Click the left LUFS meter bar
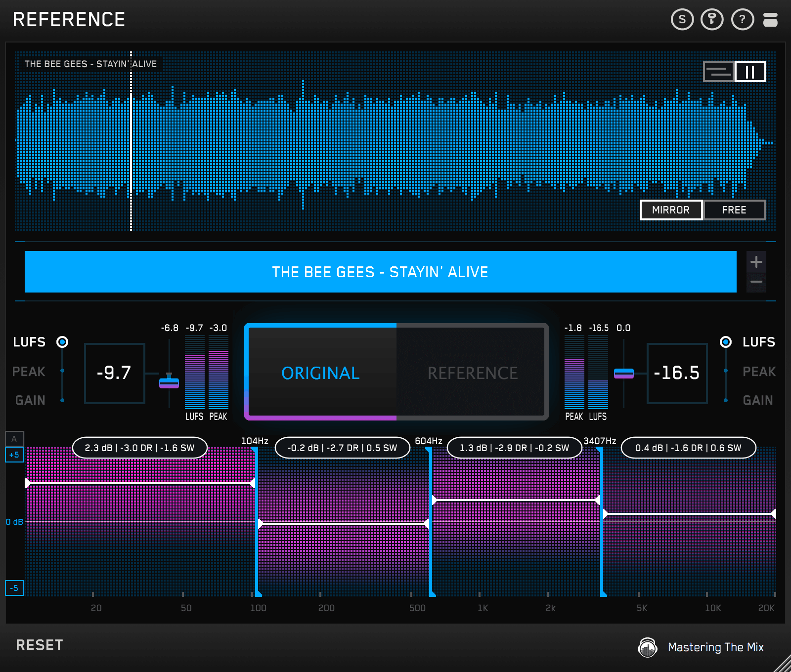Viewport: 791px width, 672px height. pos(194,372)
